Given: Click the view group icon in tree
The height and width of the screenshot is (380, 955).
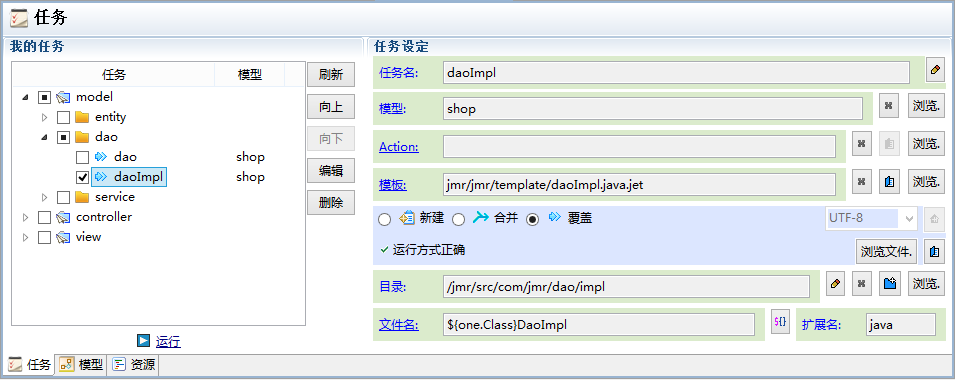Looking at the screenshot, I should click(x=63, y=238).
